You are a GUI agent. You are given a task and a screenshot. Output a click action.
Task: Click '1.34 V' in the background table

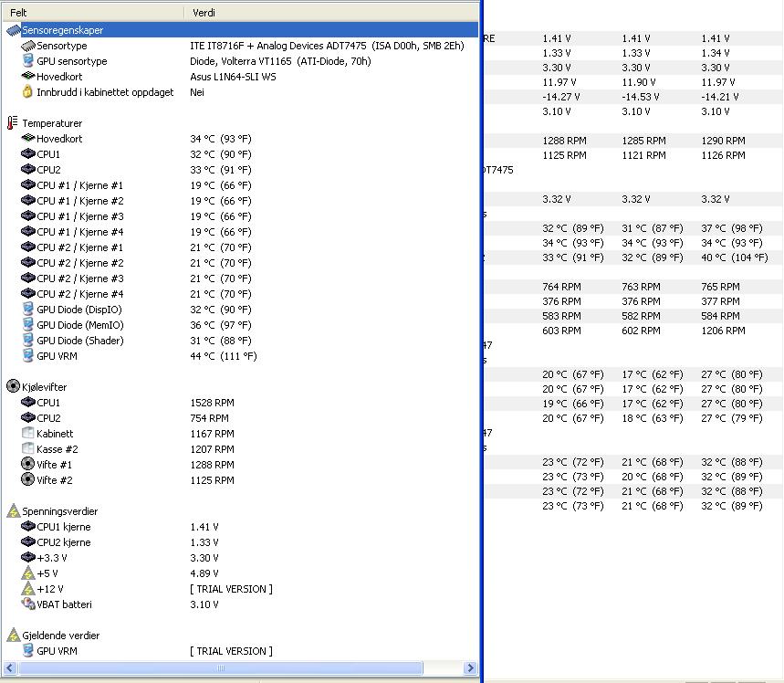(716, 53)
